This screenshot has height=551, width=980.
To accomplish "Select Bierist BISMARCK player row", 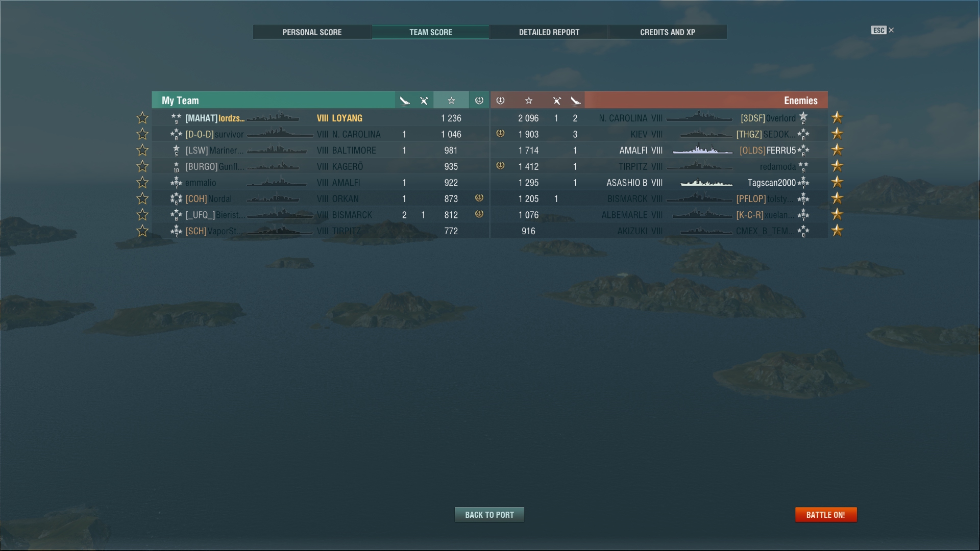I will click(x=321, y=215).
